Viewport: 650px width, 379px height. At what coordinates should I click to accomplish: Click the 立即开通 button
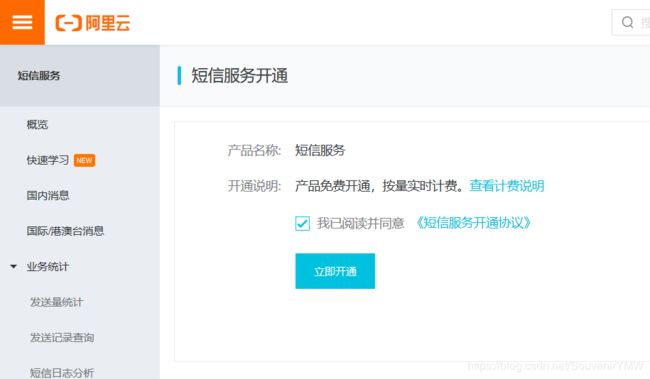pos(335,271)
